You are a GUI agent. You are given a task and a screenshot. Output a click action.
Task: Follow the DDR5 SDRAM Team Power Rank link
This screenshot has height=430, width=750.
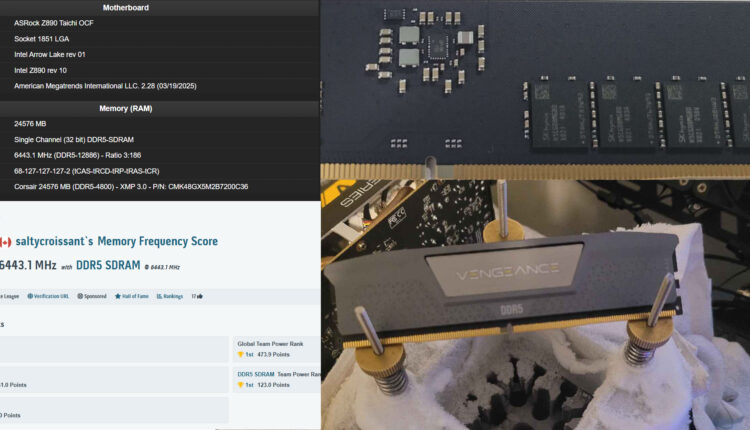coord(256,374)
